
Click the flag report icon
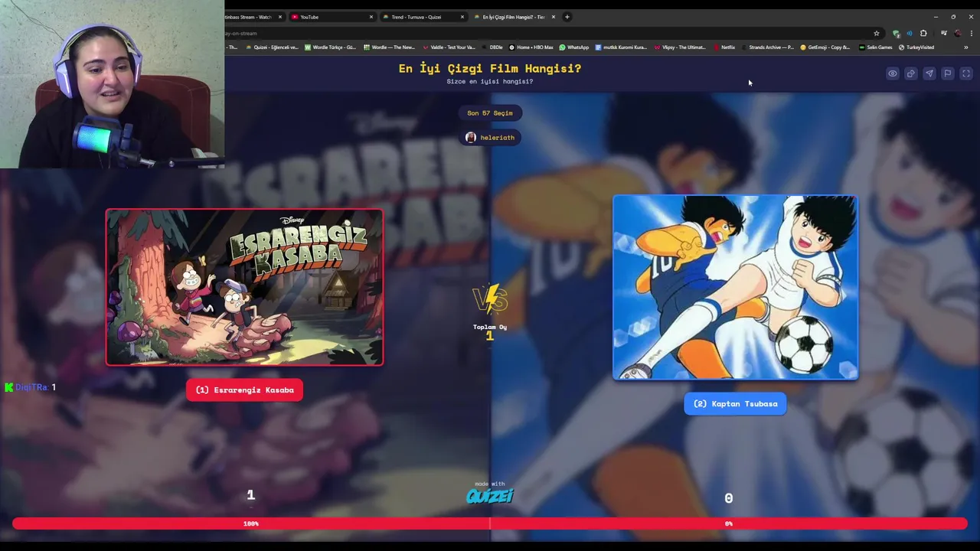tap(948, 73)
